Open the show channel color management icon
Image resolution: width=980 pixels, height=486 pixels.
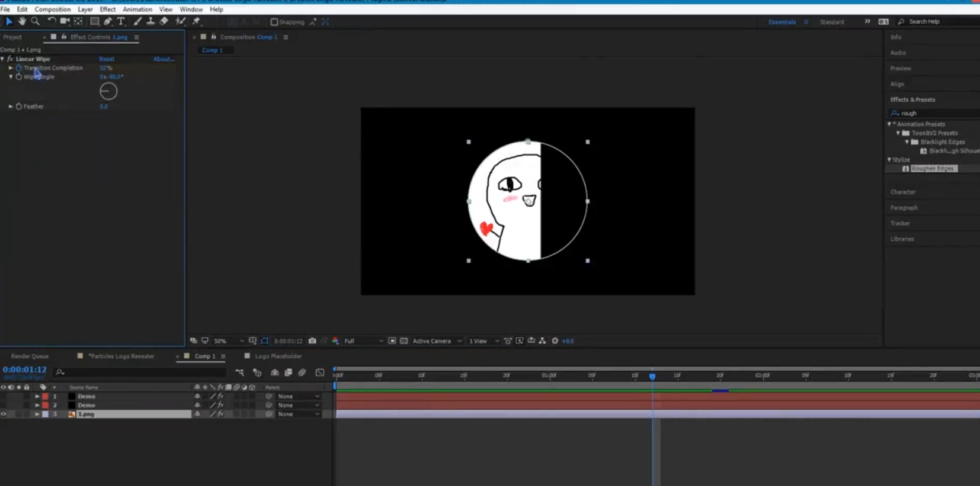pos(335,341)
